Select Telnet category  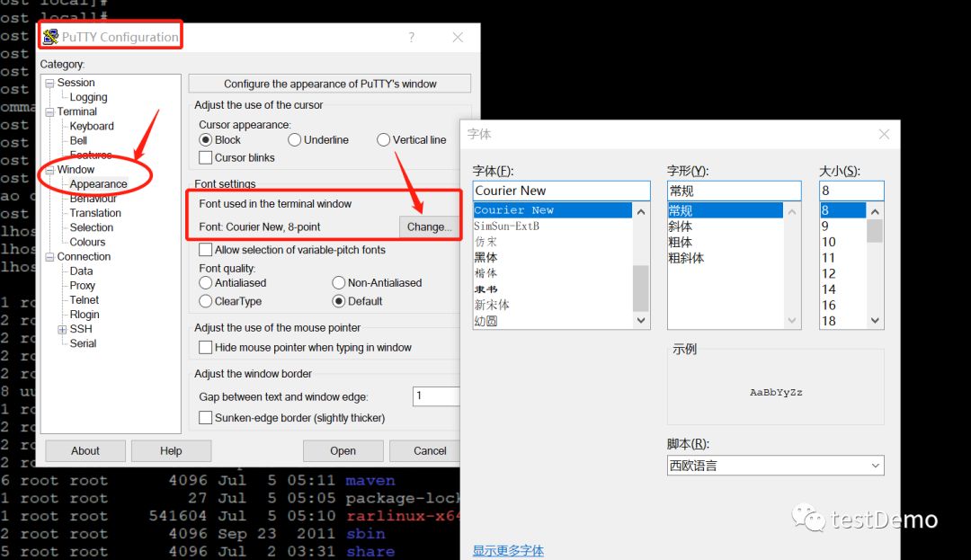[85, 300]
